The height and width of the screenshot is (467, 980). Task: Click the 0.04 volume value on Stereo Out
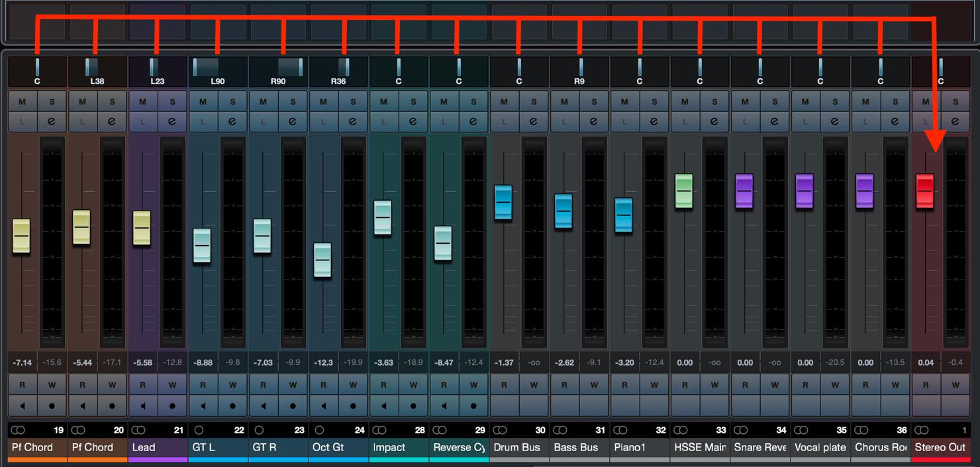pos(926,363)
